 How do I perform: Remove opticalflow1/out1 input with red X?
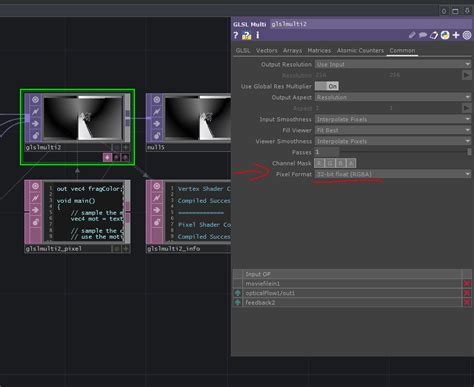(x=467, y=293)
